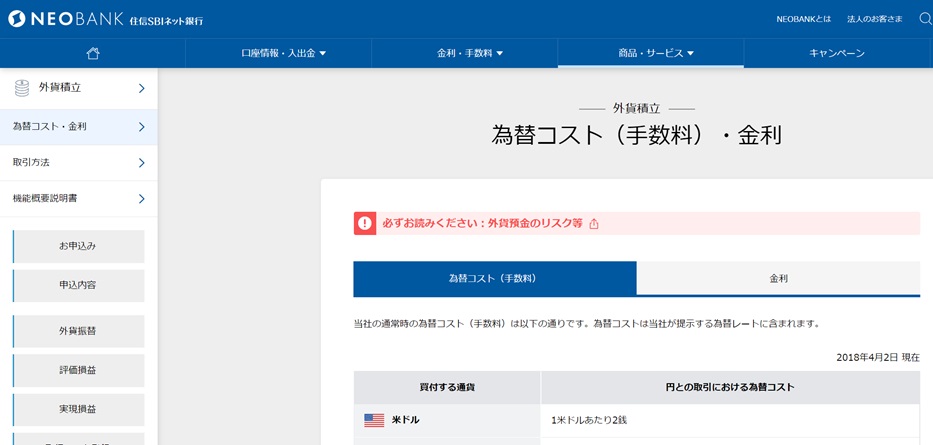Click the red exclamation warning icon
The width and height of the screenshot is (933, 445).
[x=365, y=224]
